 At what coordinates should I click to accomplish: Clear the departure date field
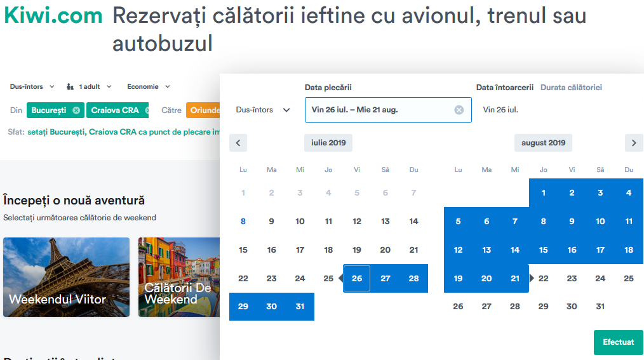(x=459, y=110)
